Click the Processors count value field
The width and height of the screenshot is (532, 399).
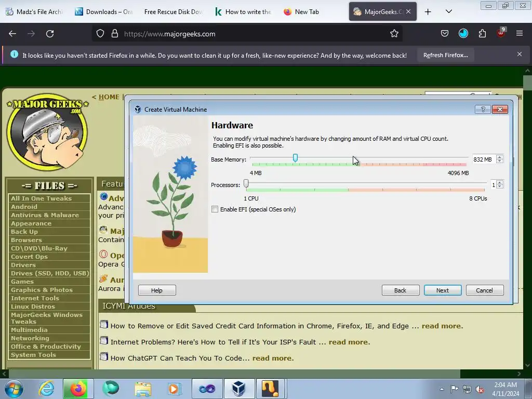click(x=493, y=185)
